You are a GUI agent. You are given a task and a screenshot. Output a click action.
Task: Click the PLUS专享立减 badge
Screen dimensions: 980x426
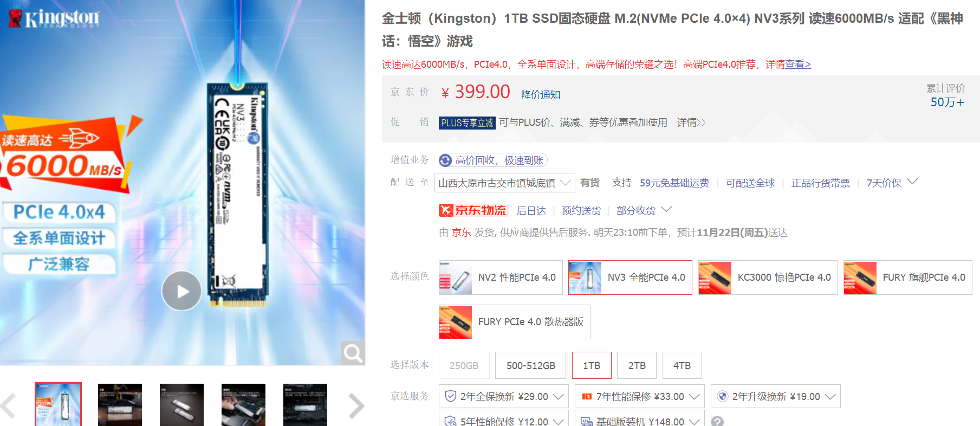tap(467, 123)
